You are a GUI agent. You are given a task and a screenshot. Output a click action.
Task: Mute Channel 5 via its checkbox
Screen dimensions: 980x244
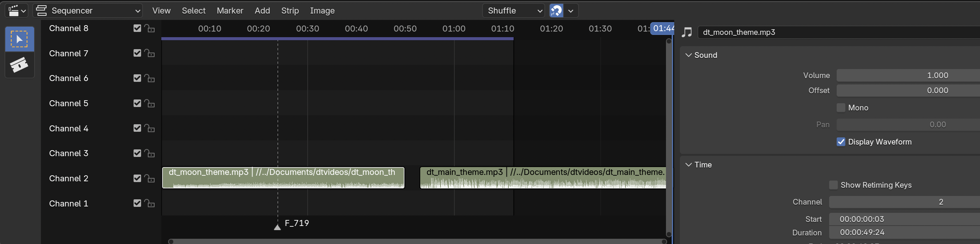tap(137, 103)
